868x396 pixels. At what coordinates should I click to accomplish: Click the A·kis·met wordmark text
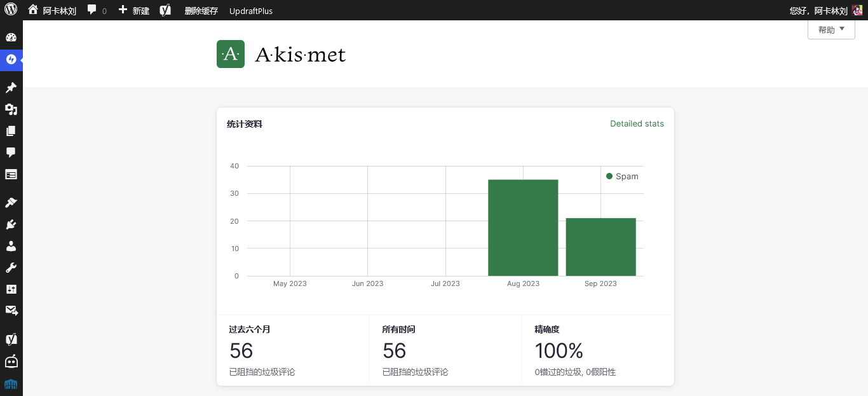coord(301,55)
